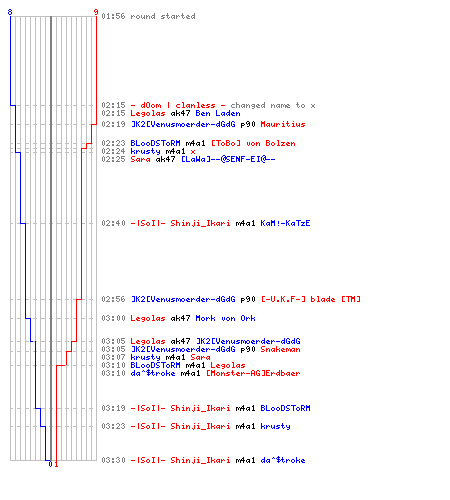Click Mork von Ork player name
Screen dimensions: 450x500
(225, 318)
